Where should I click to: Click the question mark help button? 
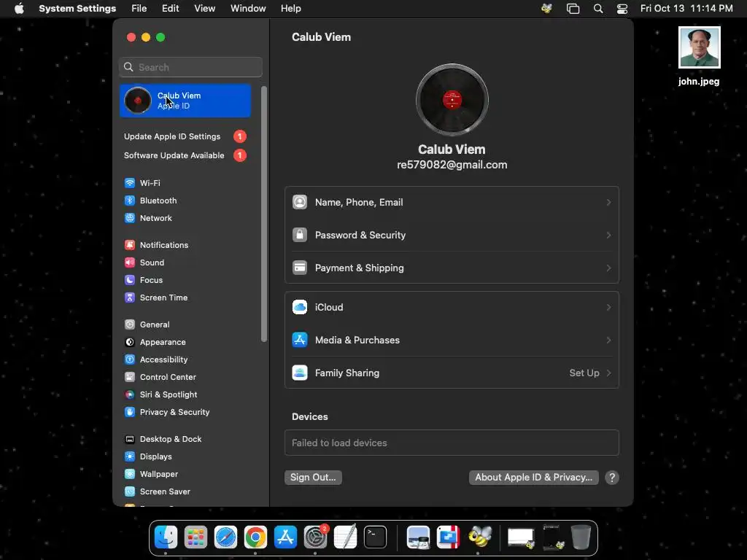[x=612, y=478]
